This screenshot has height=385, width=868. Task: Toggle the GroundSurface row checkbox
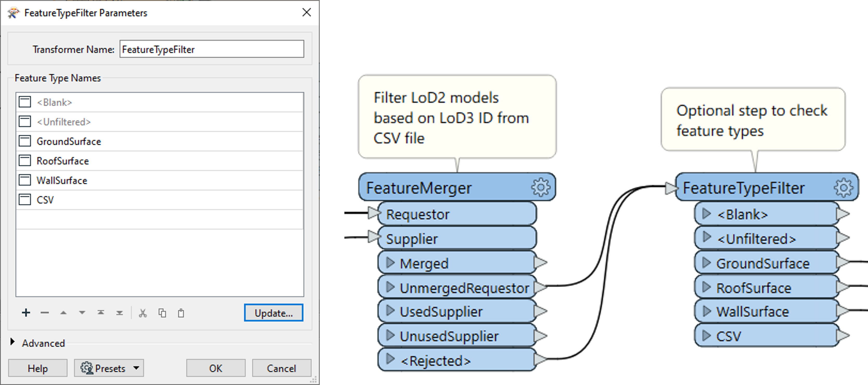click(x=25, y=141)
